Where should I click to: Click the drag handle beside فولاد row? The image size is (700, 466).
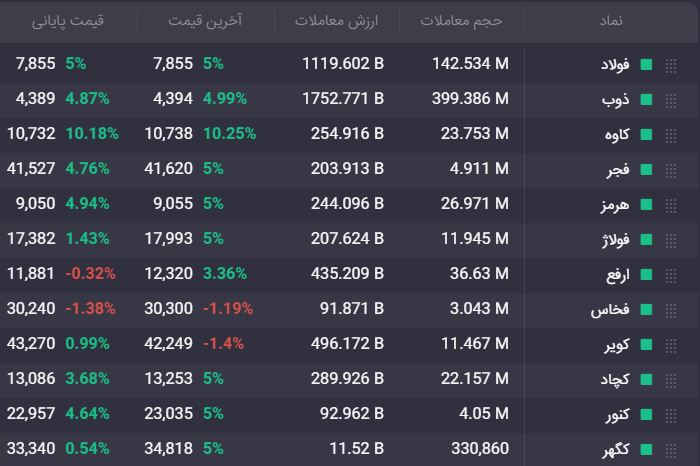click(671, 66)
